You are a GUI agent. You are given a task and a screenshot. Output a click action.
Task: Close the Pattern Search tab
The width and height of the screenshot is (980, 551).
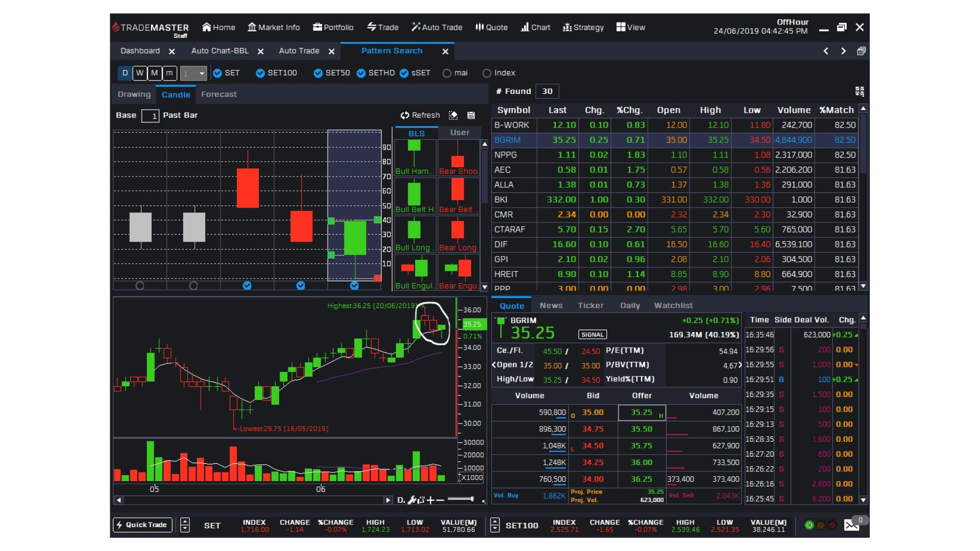[x=446, y=52]
